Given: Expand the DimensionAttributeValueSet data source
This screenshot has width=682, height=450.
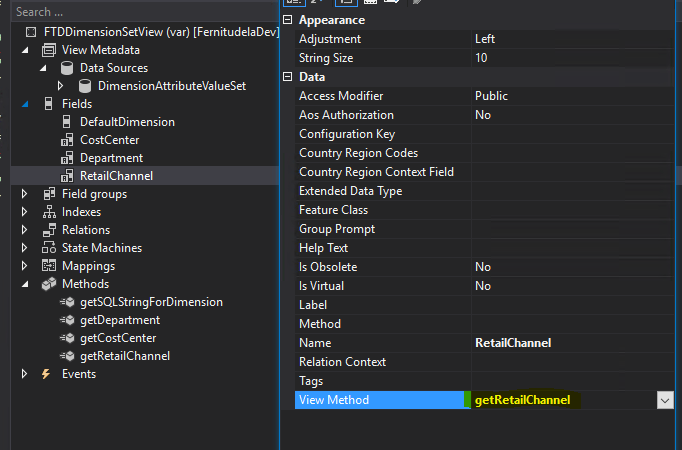Looking at the screenshot, I should click(61, 86).
